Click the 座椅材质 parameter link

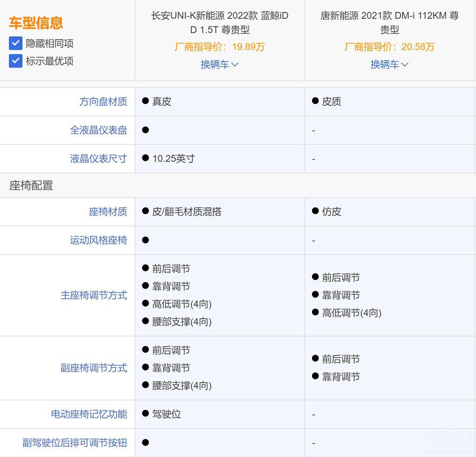click(108, 212)
